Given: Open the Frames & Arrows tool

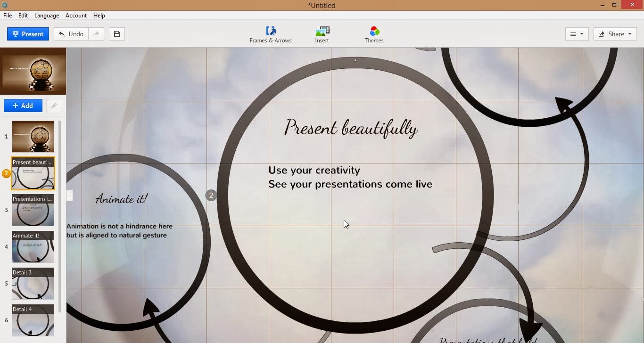Looking at the screenshot, I should [271, 34].
